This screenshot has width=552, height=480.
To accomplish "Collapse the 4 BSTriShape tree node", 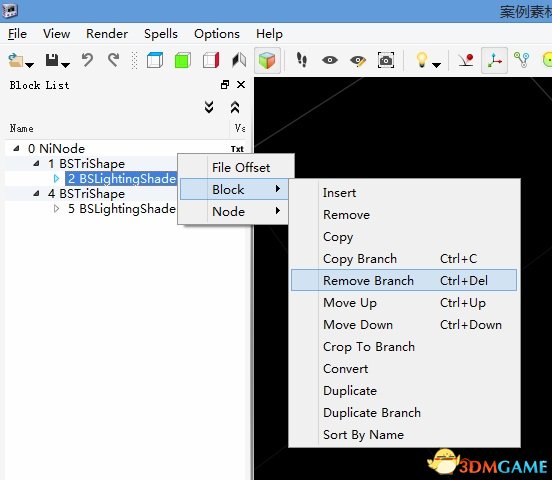I will 36,193.
